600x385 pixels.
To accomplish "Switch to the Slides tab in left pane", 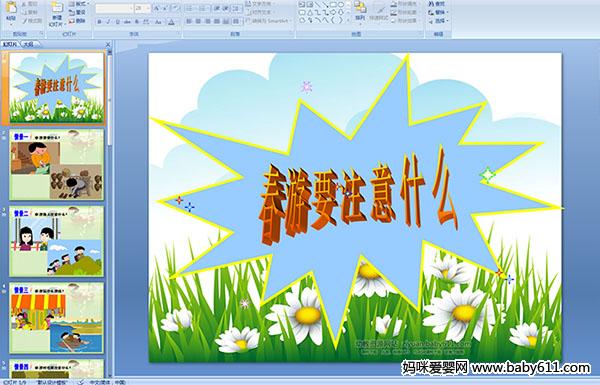I will (x=10, y=44).
